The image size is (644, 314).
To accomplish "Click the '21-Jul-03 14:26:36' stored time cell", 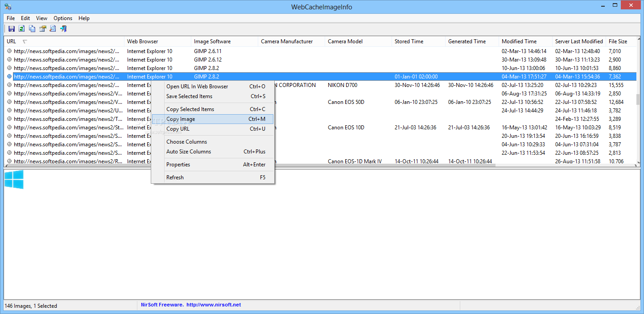I will pyautogui.click(x=416, y=128).
